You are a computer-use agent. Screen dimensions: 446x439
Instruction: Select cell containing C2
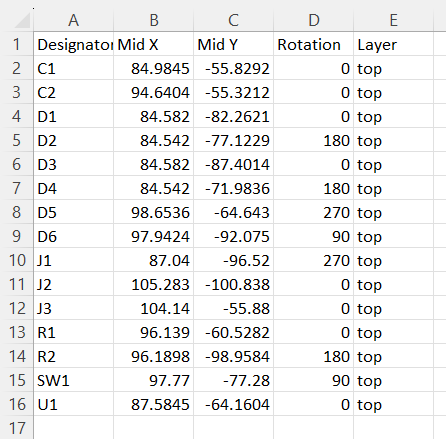coord(74,92)
